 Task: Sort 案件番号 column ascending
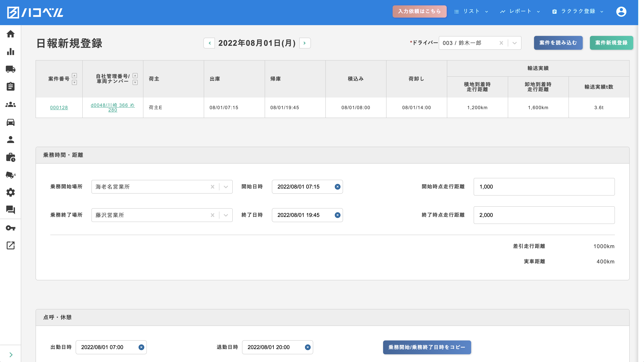[74, 75]
